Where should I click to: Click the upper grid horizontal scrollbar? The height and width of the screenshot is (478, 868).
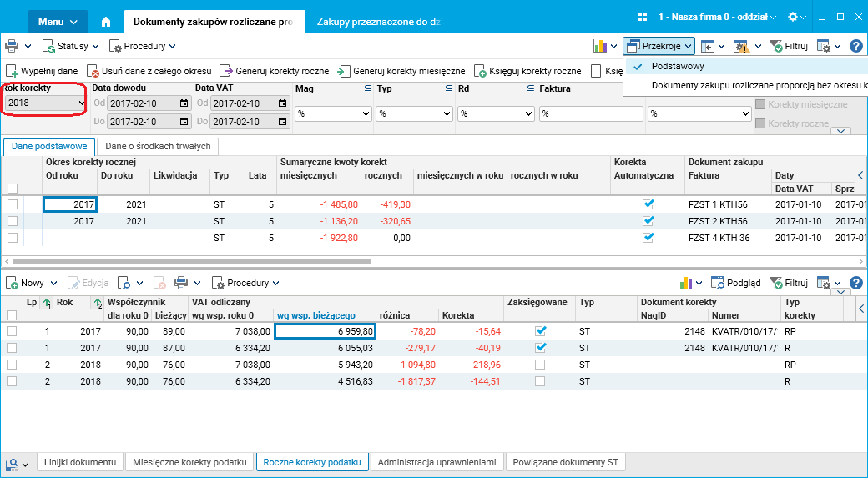[x=191, y=261]
